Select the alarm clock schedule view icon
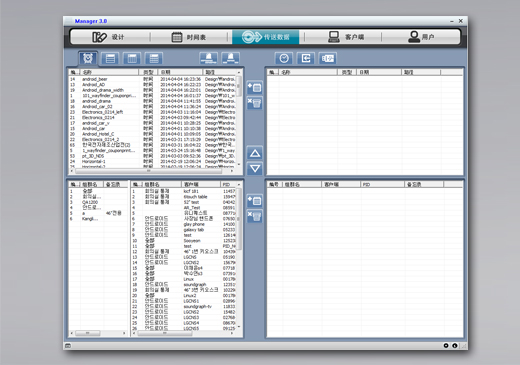520x365 pixels. click(x=88, y=58)
